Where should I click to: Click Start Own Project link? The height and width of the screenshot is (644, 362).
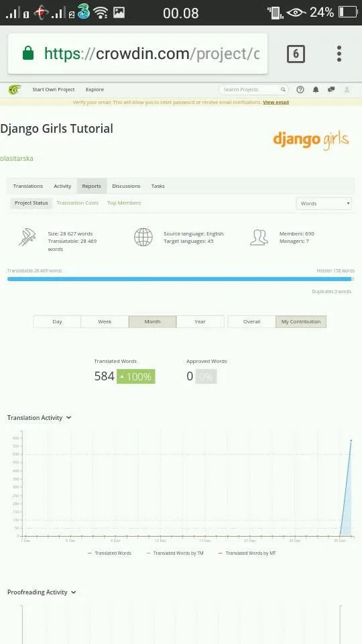[x=54, y=89]
